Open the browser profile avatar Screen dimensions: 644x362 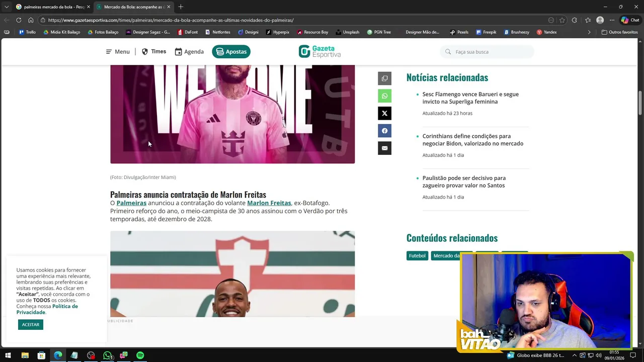(x=600, y=20)
